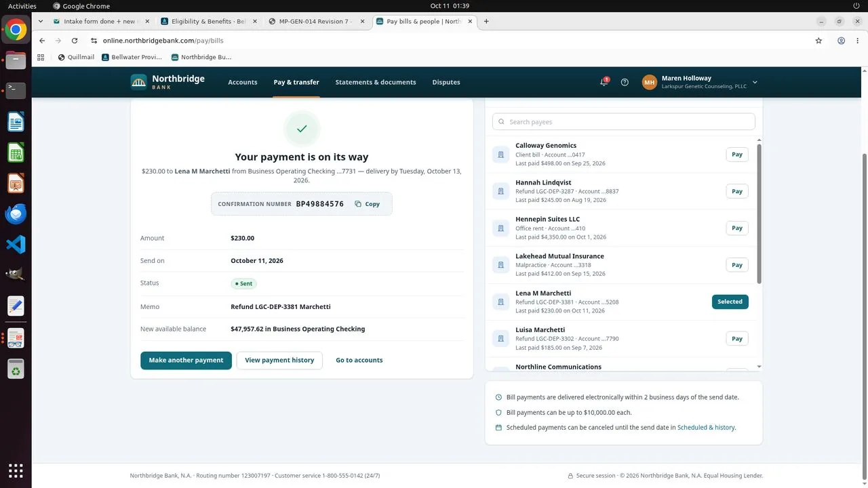Open the apps grid in the bookmarks bar

[41, 57]
